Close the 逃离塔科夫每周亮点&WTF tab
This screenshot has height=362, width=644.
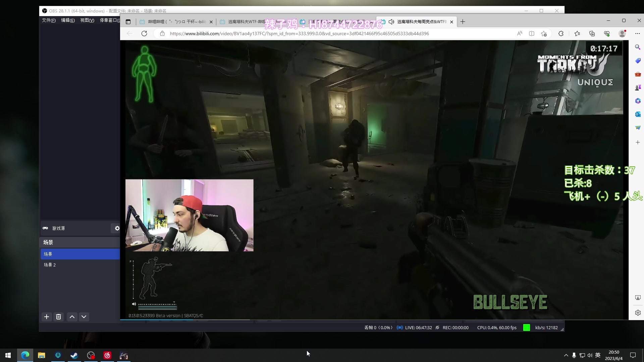451,22
